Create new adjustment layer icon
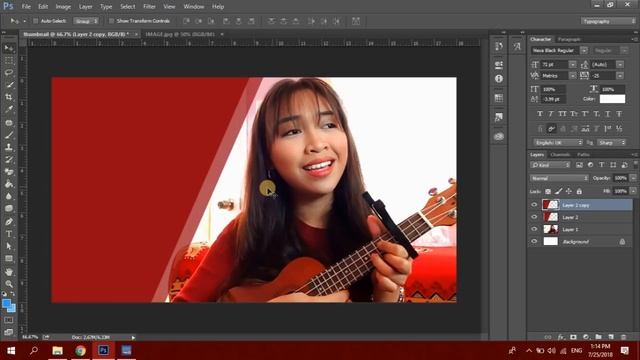The image size is (640, 360). 586,337
